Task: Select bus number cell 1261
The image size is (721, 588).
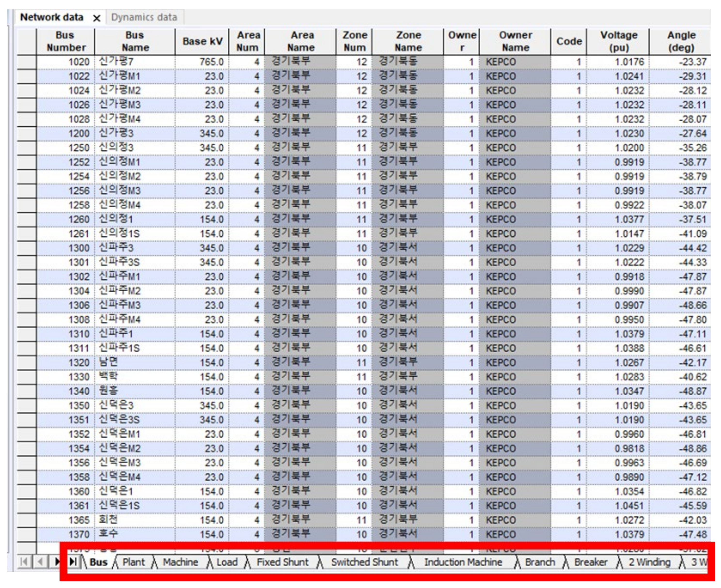Action: click(x=66, y=234)
